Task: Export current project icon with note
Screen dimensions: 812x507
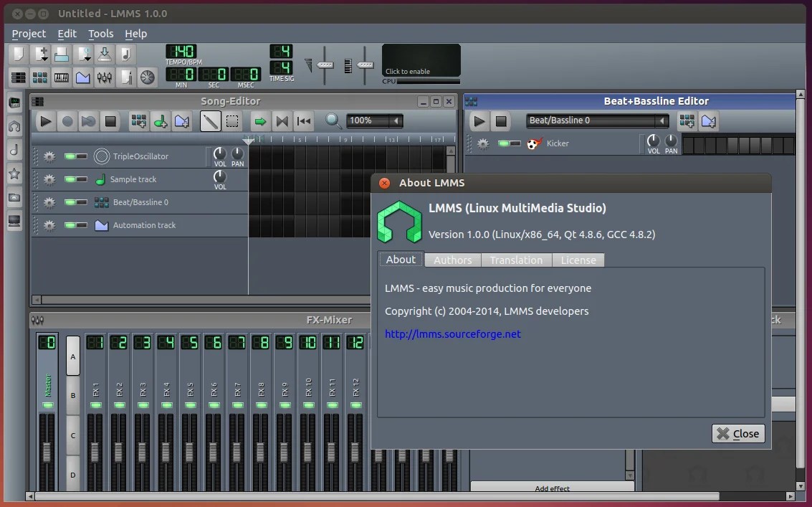Action: [126, 54]
